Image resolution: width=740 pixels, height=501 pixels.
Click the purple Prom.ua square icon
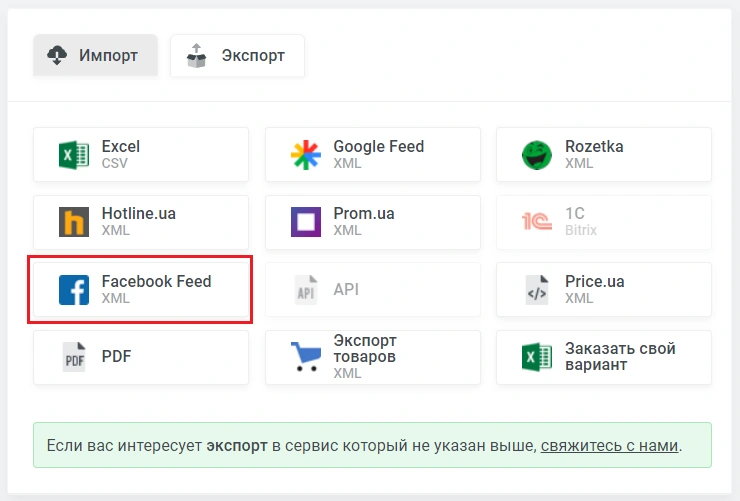tap(306, 222)
